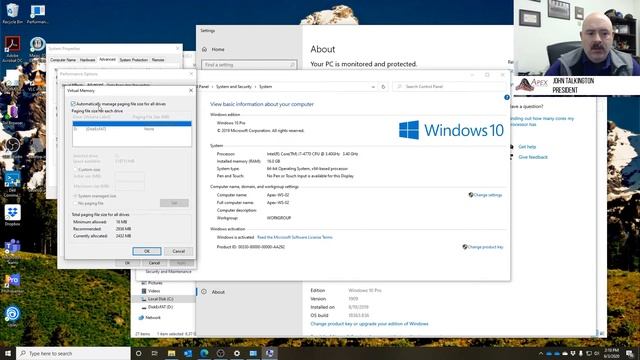The width and height of the screenshot is (640, 360).
Task: Open Cortana circle icon on taskbar
Action: pos(138,353)
